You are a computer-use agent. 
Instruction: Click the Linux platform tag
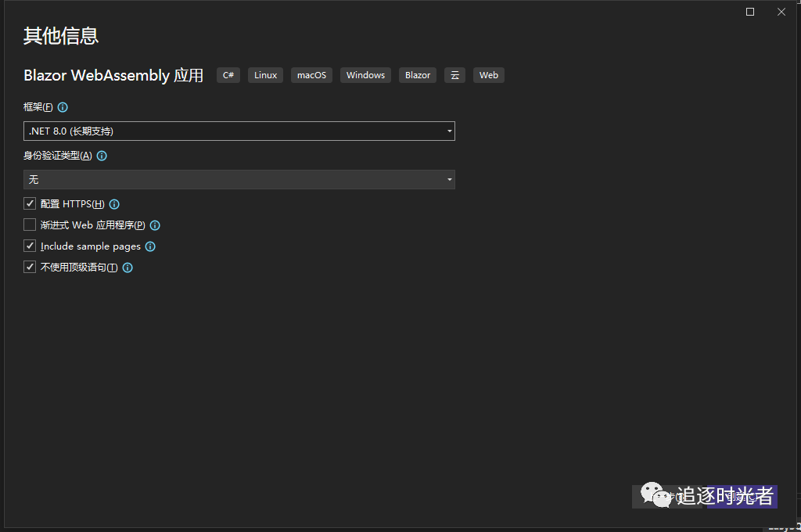tap(266, 75)
